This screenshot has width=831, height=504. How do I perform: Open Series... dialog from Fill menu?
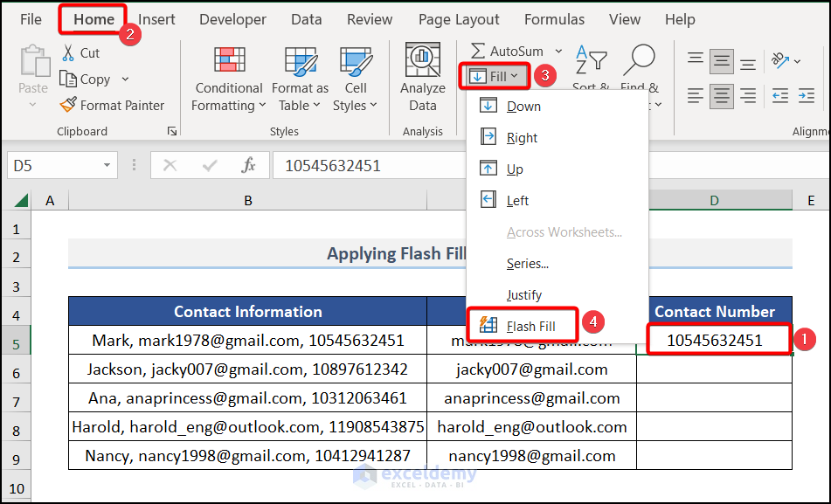click(x=557, y=264)
